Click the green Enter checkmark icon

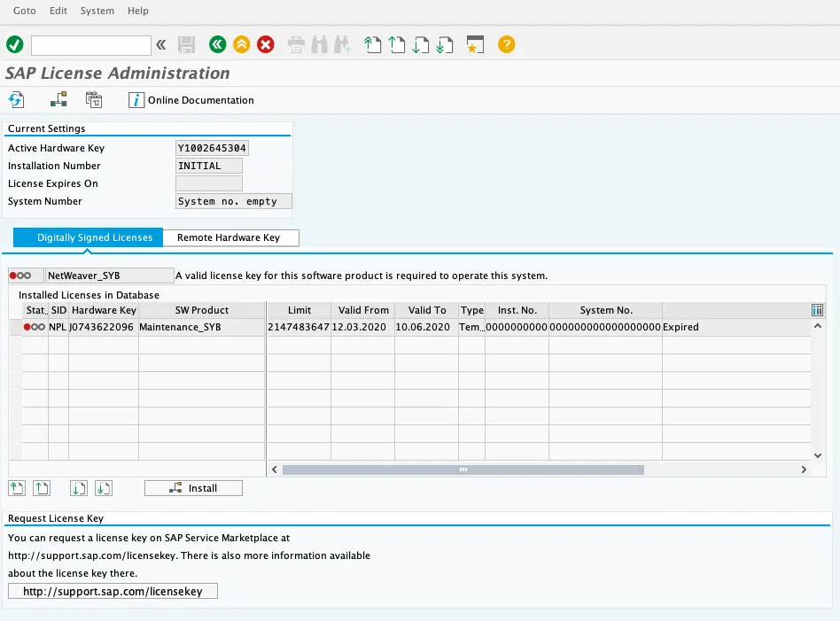14,44
